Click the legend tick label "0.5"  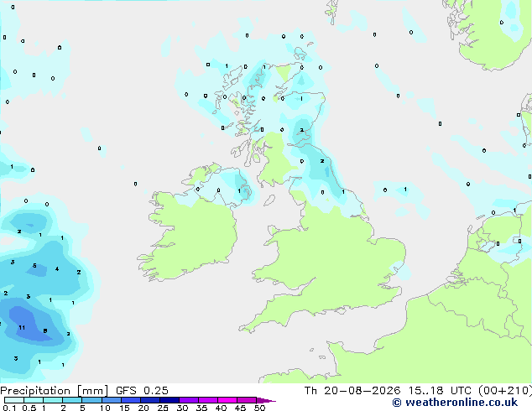[x=29, y=408]
